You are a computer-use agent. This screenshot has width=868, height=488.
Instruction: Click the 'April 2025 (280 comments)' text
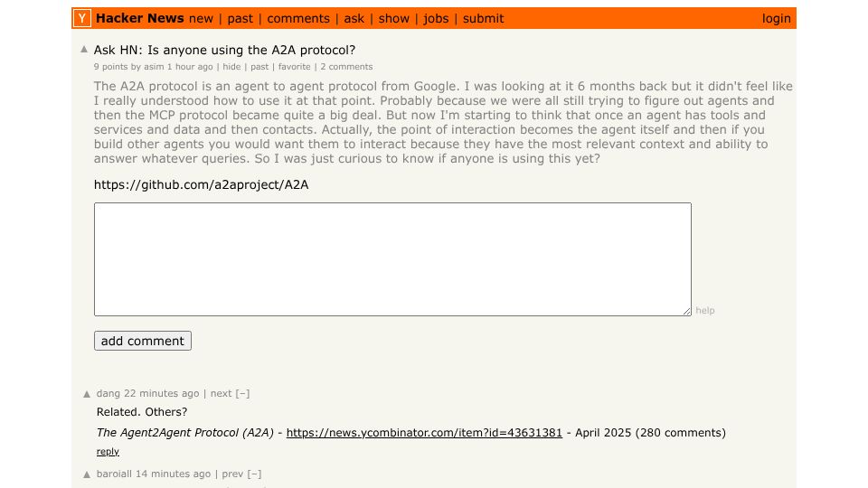point(650,433)
